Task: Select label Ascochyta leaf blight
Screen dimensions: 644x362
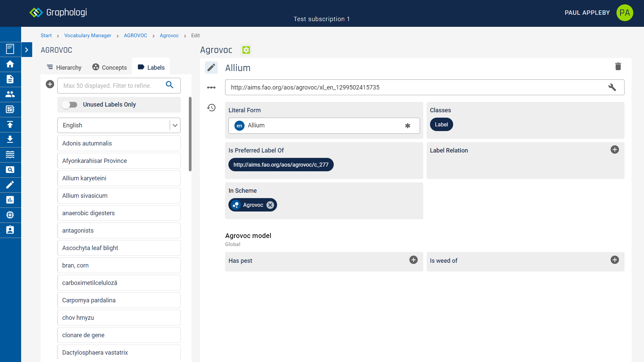Action: [119, 248]
